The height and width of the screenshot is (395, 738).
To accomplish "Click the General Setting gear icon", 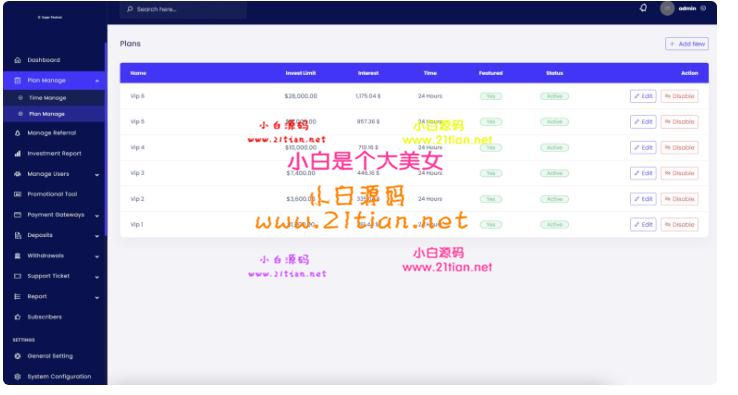I will (17, 356).
